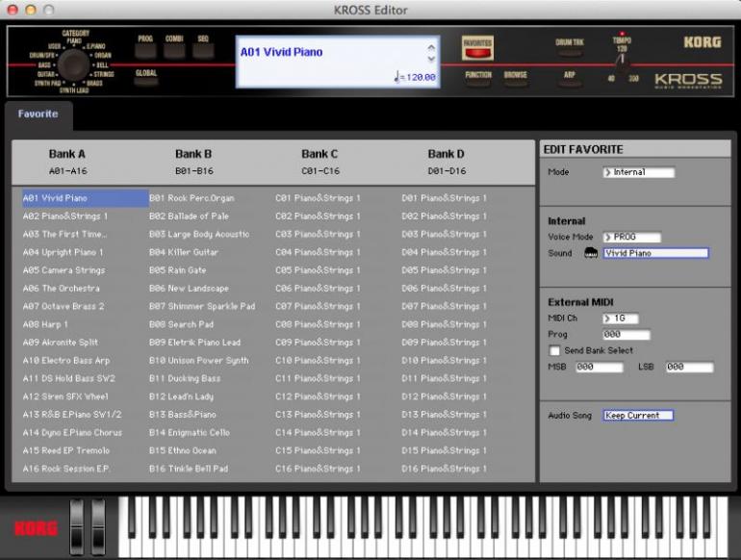Click the Sound field Vivid Piano
Viewport: 741px width, 560px height.
[656, 253]
